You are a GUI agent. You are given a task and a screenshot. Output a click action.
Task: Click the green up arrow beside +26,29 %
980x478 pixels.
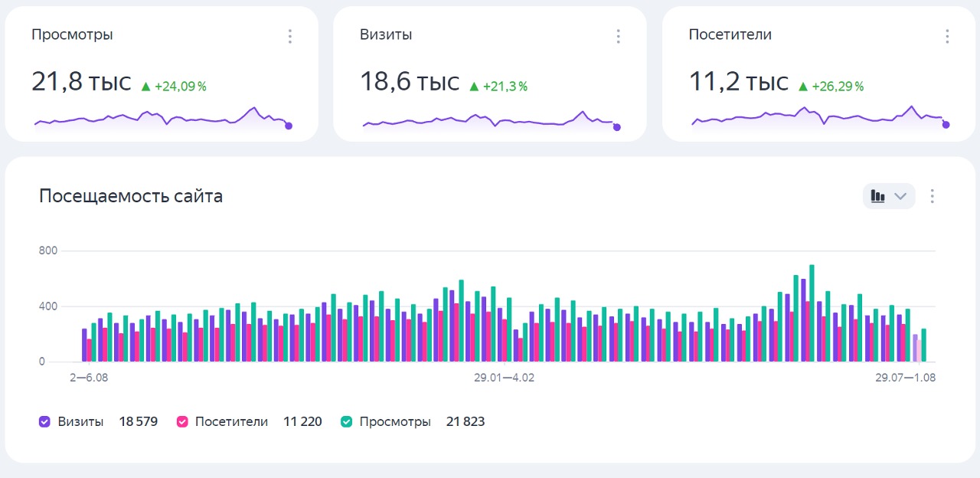(x=803, y=87)
